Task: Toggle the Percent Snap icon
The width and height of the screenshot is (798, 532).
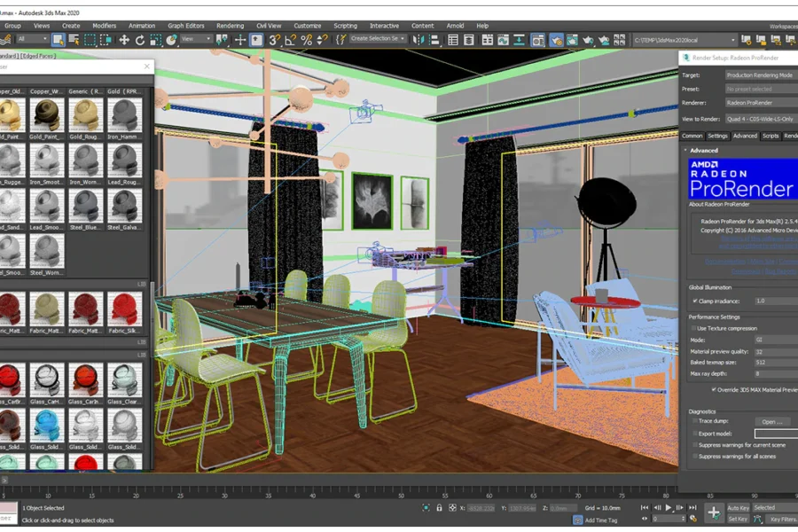Action: [x=306, y=40]
